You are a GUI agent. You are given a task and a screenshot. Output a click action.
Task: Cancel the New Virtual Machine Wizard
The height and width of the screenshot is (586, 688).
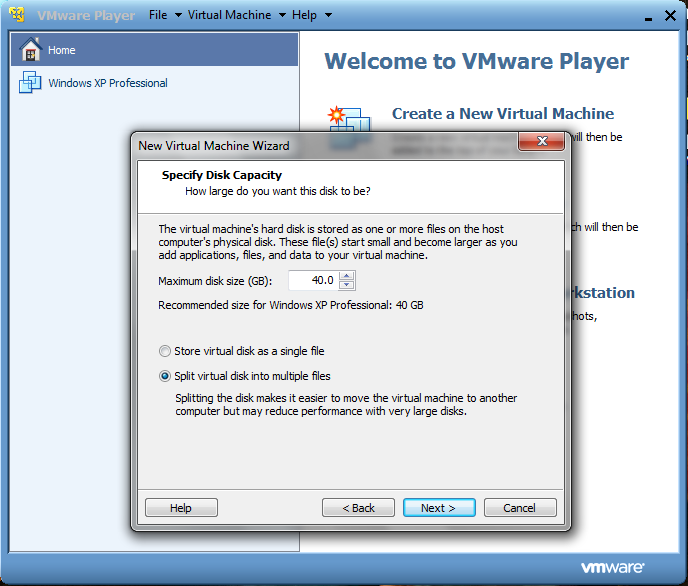(520, 507)
